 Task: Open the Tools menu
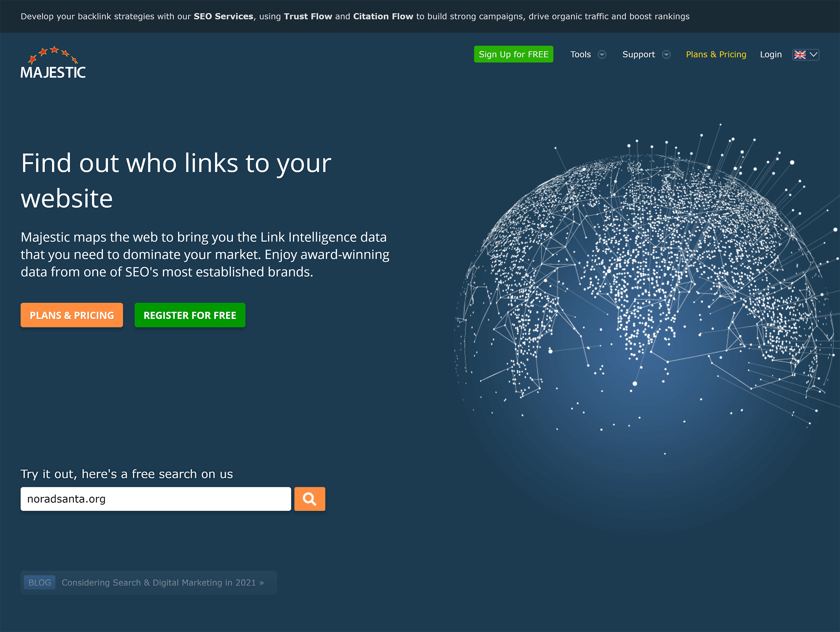(x=580, y=54)
